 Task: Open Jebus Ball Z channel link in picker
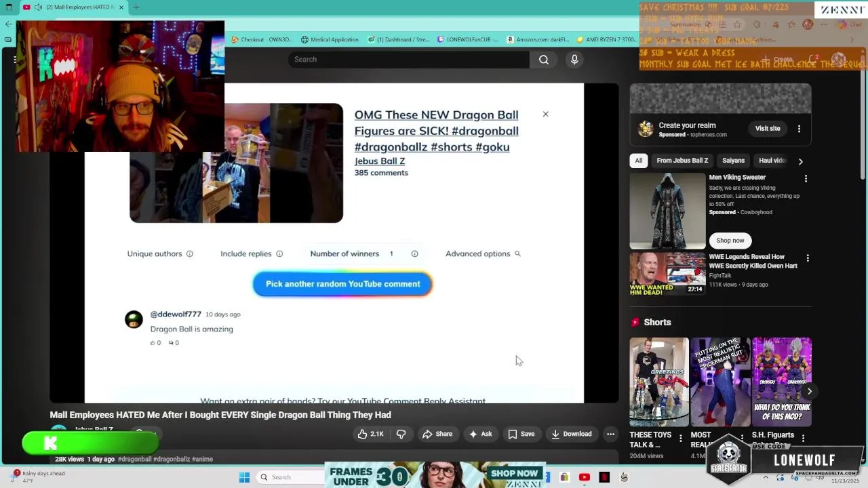[x=380, y=161]
